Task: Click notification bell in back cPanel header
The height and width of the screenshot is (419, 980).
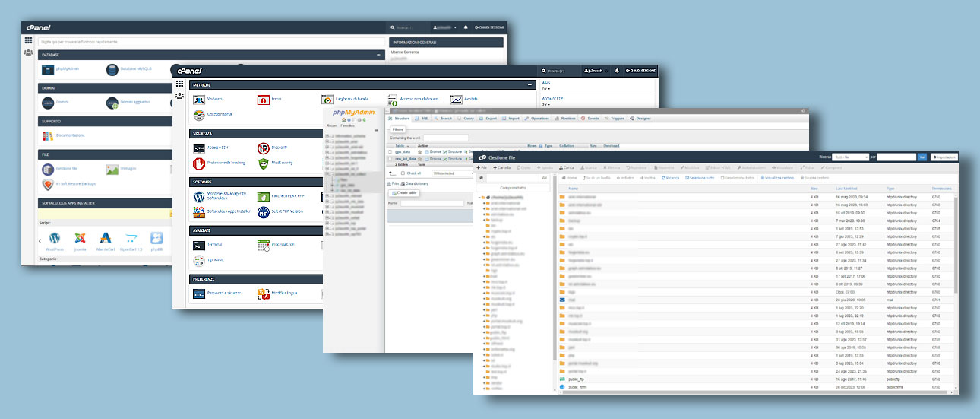Action: [x=466, y=27]
